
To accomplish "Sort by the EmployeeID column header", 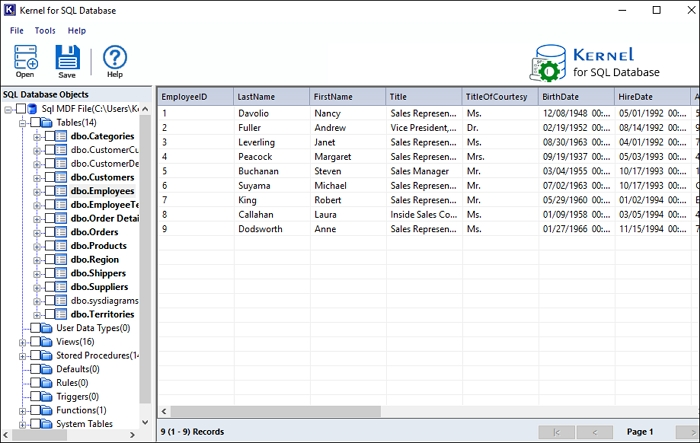I will click(x=196, y=97).
